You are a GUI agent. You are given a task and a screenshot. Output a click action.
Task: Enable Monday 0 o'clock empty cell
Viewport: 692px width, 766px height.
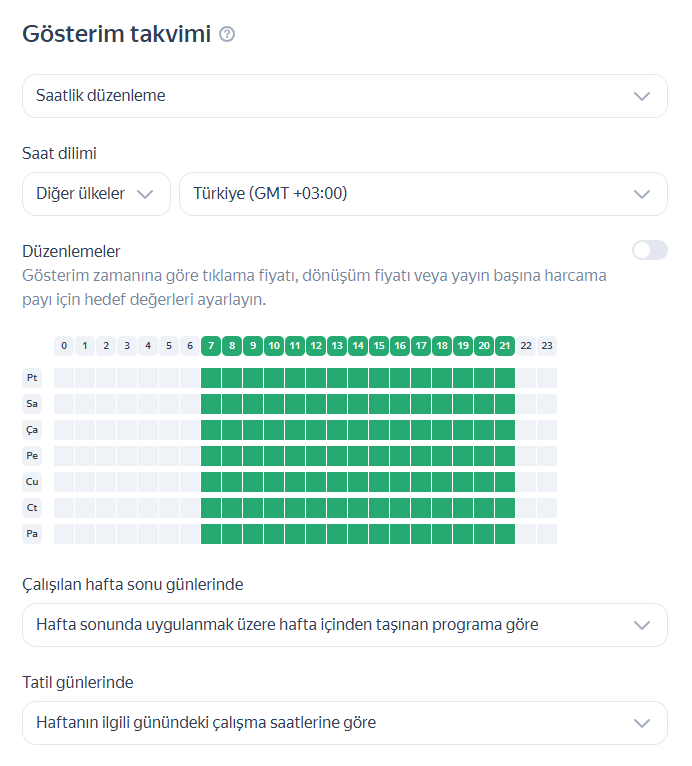[64, 378]
